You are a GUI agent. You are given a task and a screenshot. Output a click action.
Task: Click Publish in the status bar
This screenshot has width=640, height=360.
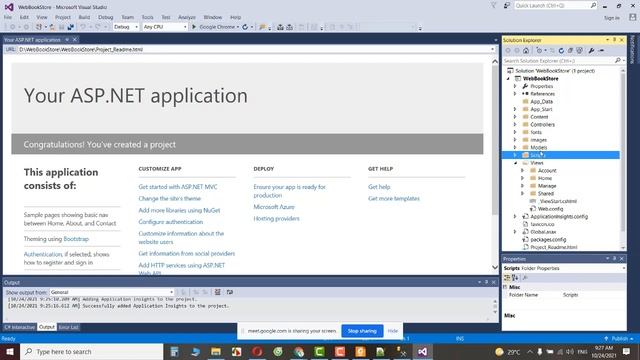point(620,339)
